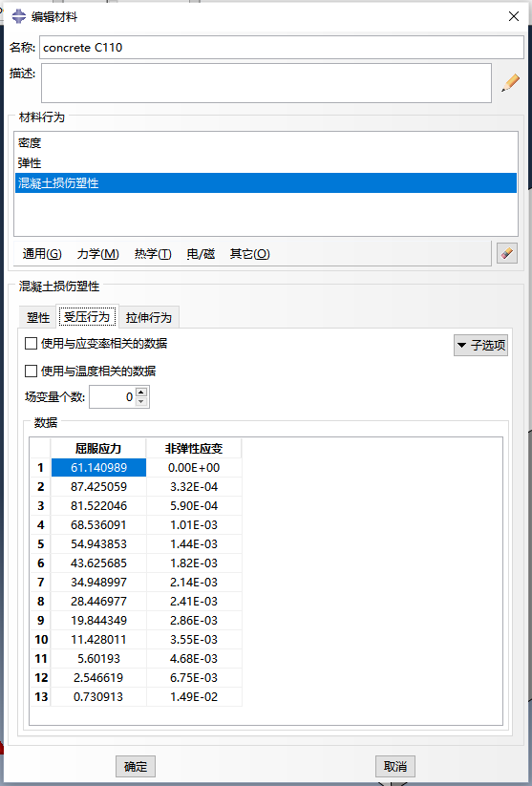This screenshot has width=532, height=786.
Task: Open the 通用(G) menu
Action: point(42,254)
